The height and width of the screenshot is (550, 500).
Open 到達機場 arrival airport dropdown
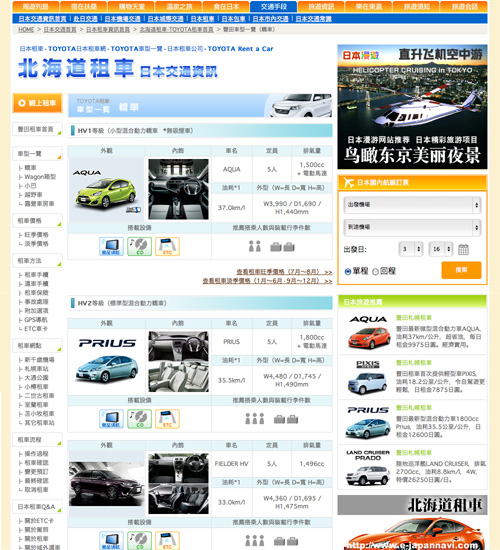tap(412, 227)
